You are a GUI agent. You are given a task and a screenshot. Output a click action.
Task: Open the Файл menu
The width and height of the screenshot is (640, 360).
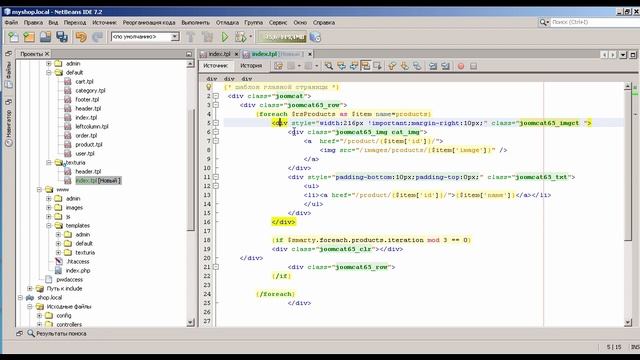11,22
